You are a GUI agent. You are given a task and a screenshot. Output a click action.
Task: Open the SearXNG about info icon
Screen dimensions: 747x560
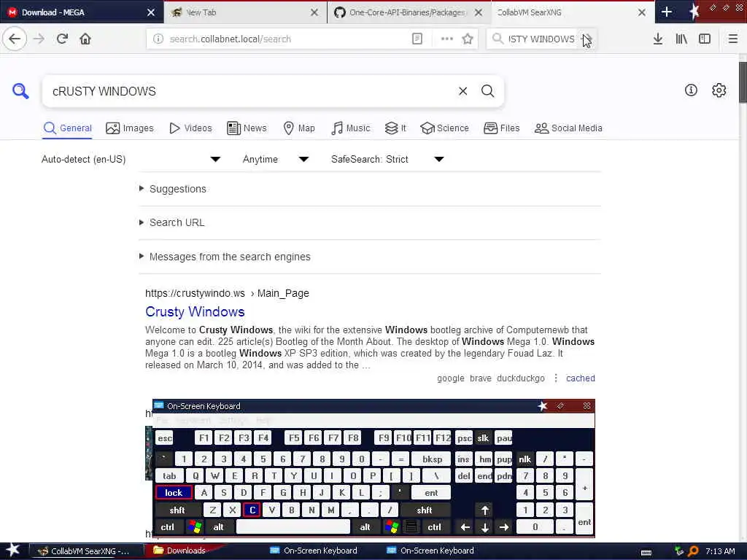pyautogui.click(x=692, y=90)
